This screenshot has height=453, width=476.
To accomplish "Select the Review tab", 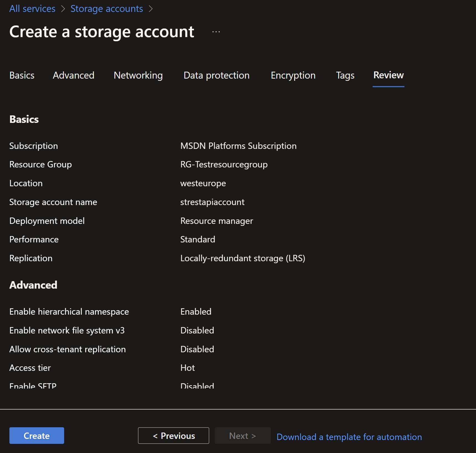I will pos(388,75).
